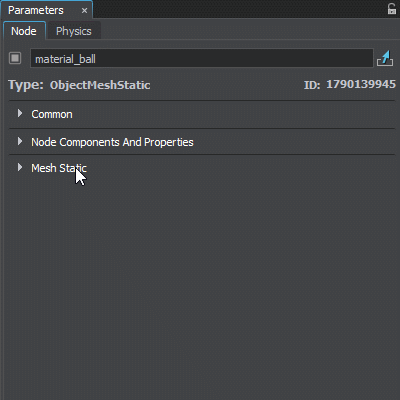The height and width of the screenshot is (400, 400).
Task: Expand the Mesh Static section arrow
Action: (x=20, y=167)
